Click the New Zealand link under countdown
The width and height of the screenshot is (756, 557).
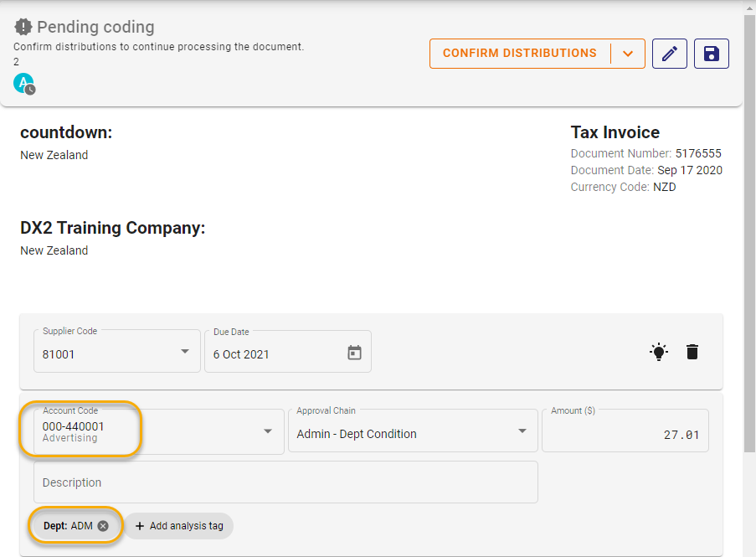pyautogui.click(x=54, y=155)
